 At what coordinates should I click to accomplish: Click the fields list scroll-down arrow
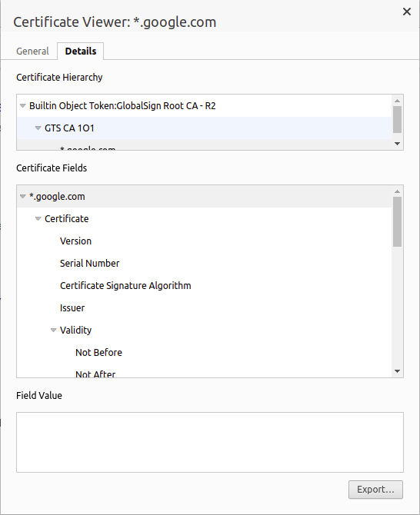pos(398,371)
